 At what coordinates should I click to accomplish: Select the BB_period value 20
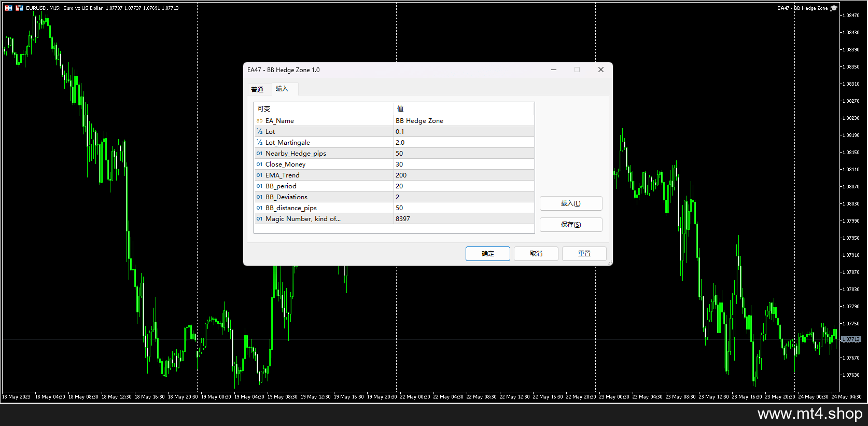[399, 186]
